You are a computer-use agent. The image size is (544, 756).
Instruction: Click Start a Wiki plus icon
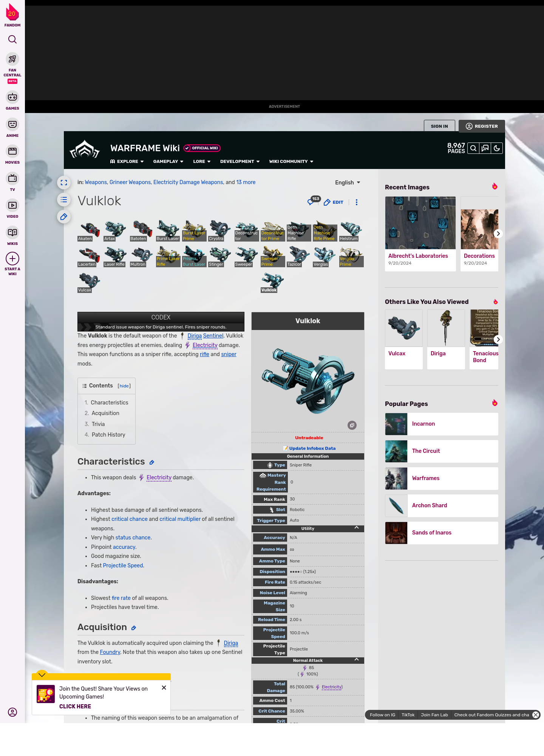(x=12, y=259)
